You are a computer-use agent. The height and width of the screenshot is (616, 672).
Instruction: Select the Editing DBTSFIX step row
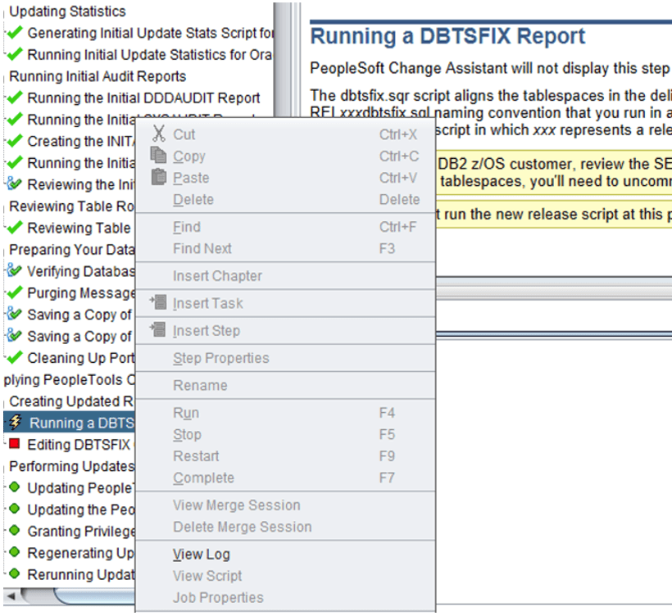click(81, 445)
